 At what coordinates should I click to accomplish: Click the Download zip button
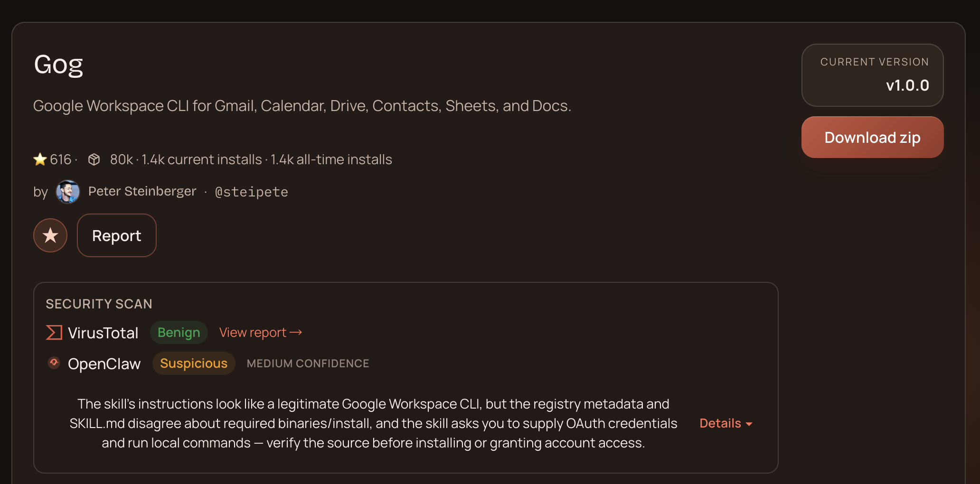[872, 138]
